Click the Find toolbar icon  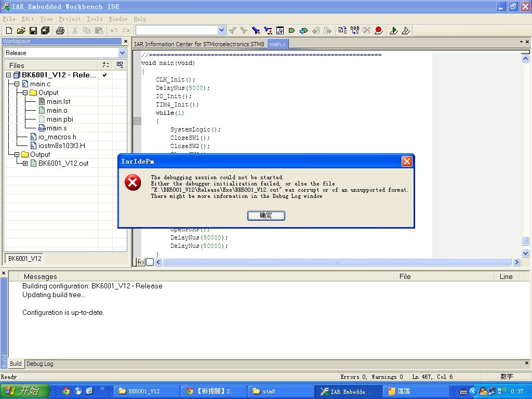(256, 31)
